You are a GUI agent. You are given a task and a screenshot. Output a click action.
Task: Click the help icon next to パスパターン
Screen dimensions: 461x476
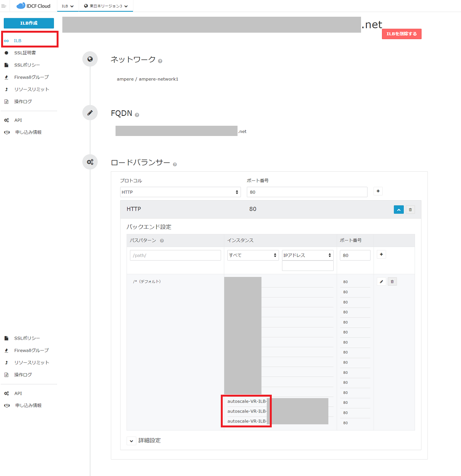[162, 241]
